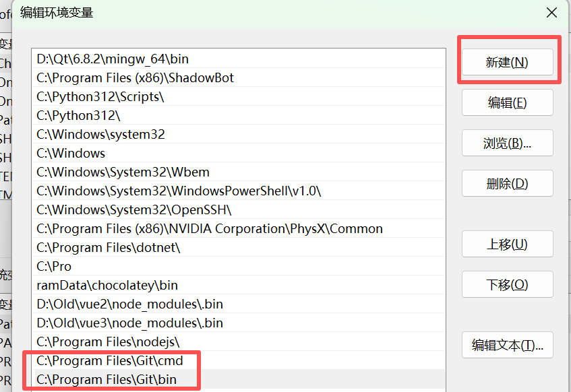Highlight the NVIDIA PhysX Common path
Viewport: 571px width, 392px height.
tap(209, 229)
